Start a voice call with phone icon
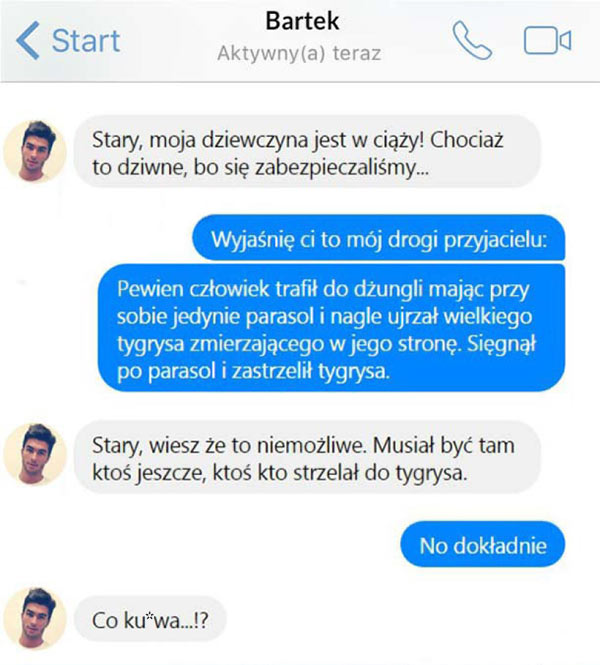This screenshot has width=600, height=665. point(472,40)
